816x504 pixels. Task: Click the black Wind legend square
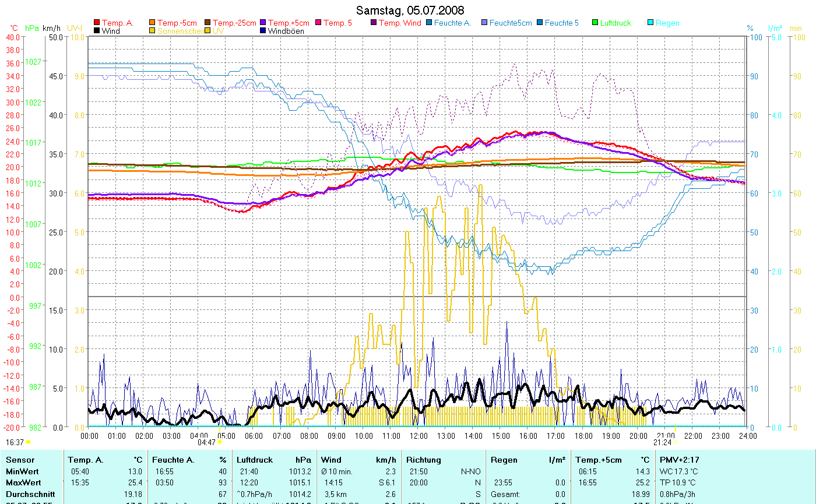[97, 31]
